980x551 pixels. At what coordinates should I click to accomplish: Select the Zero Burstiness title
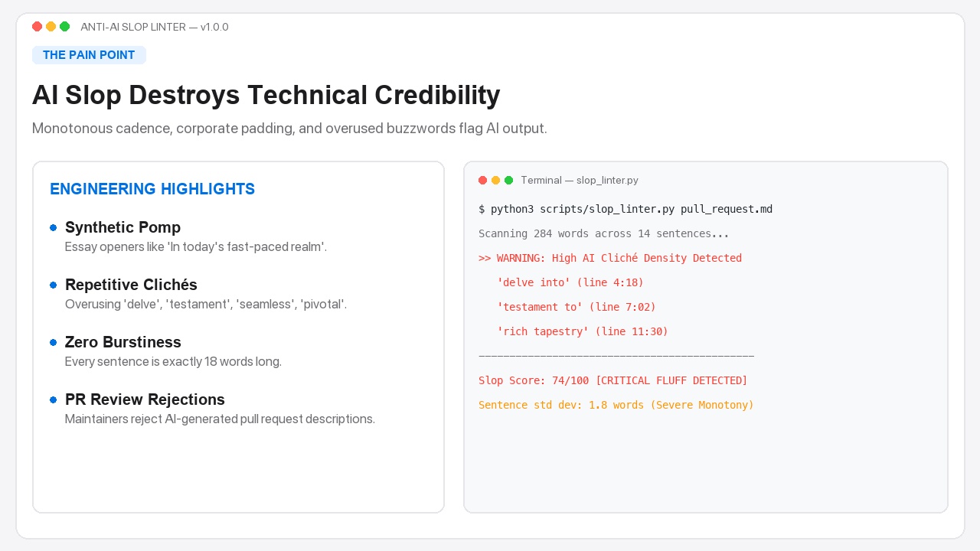tap(123, 342)
